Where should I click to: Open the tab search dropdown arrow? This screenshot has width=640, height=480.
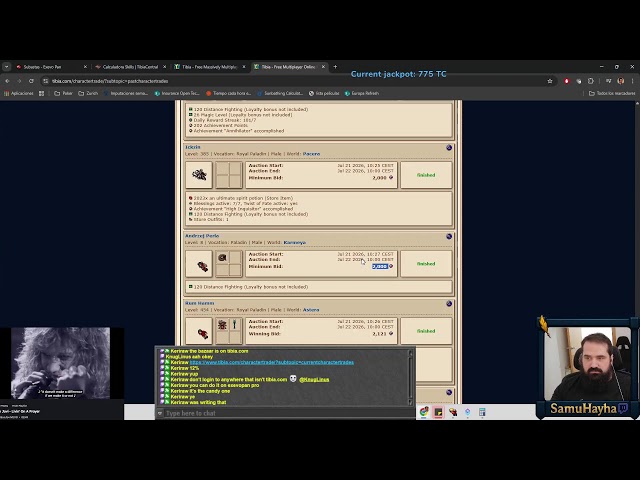coord(7,67)
